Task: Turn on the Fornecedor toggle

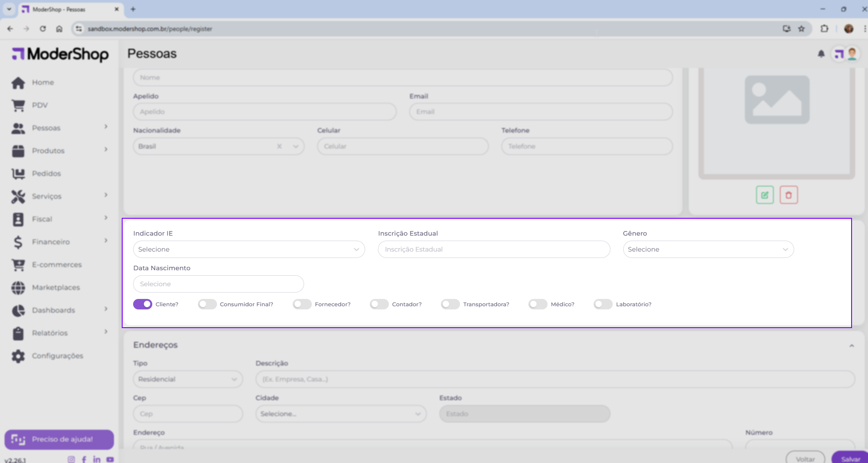Action: (x=302, y=304)
